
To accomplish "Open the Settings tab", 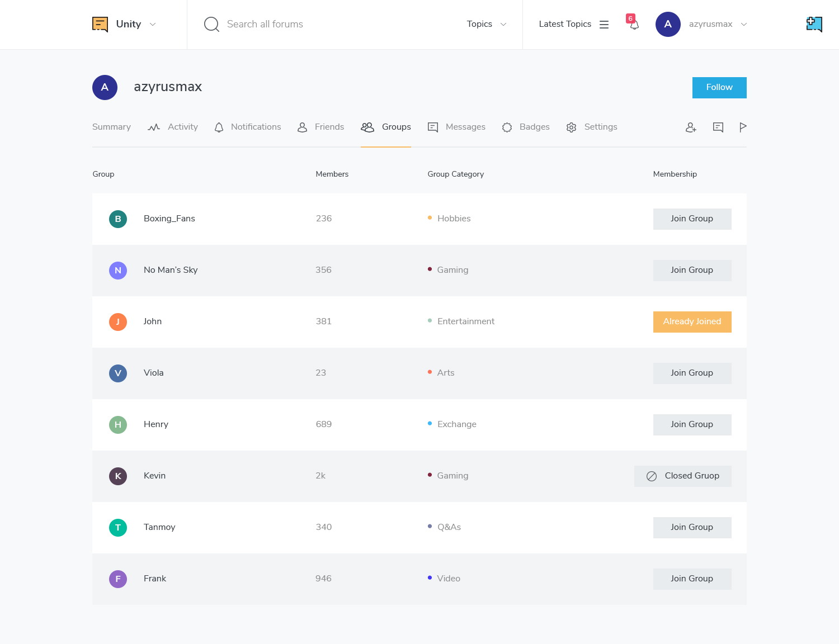I will 592,127.
